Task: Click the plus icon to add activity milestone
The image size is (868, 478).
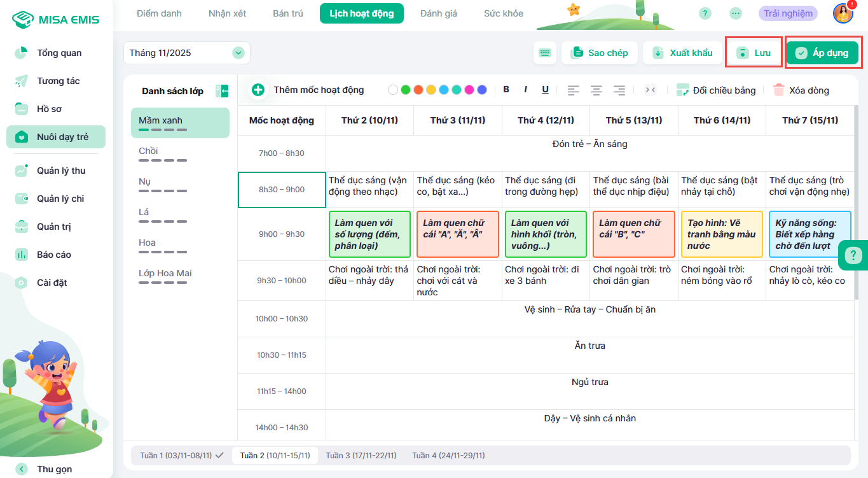Action: click(258, 90)
